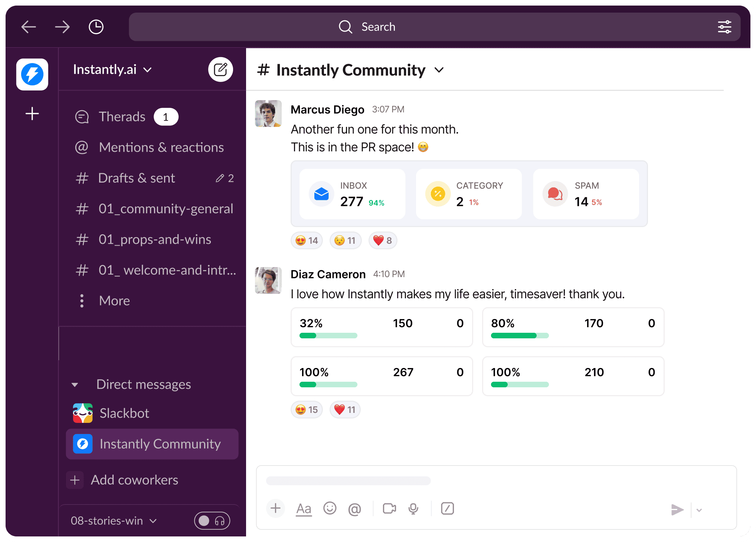Viewport: 756px width, 542px height.
Task: Open Mentions & reactions in sidebar
Action: tap(161, 147)
